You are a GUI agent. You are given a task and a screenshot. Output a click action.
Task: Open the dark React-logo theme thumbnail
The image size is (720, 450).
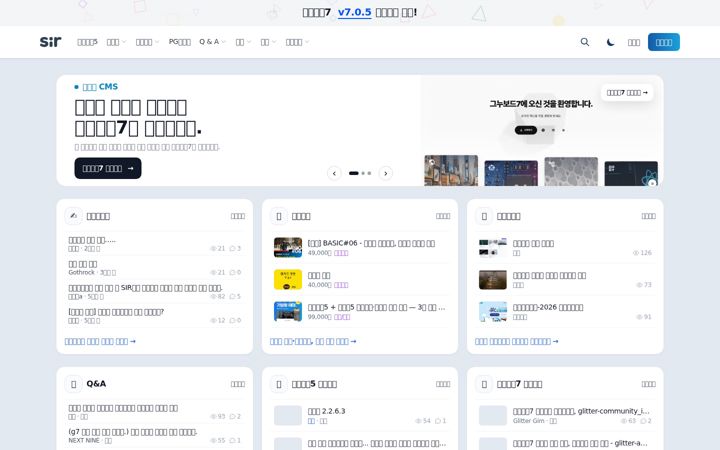[631, 174]
